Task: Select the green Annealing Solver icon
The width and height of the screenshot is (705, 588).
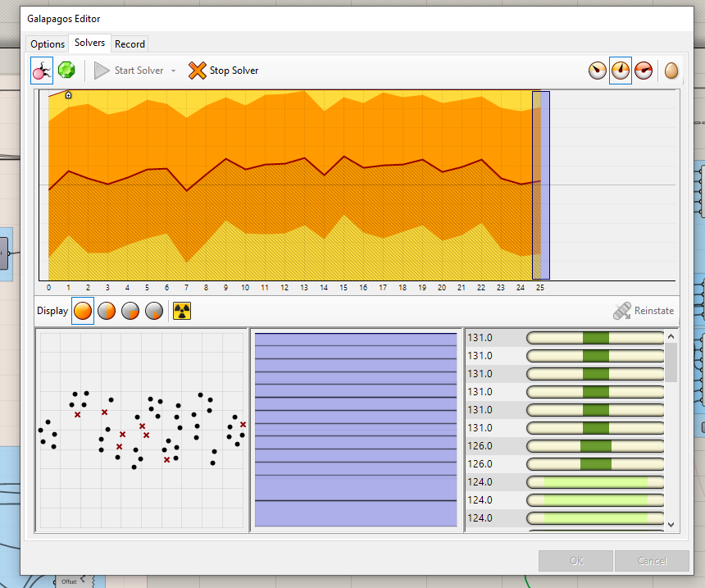Action: [x=66, y=71]
